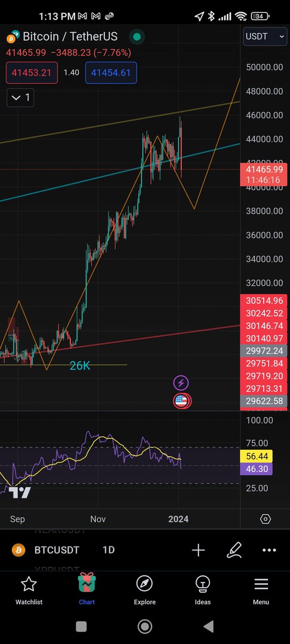Tap the location arrow icon in status bar
The image size is (290, 644).
pyautogui.click(x=199, y=17)
